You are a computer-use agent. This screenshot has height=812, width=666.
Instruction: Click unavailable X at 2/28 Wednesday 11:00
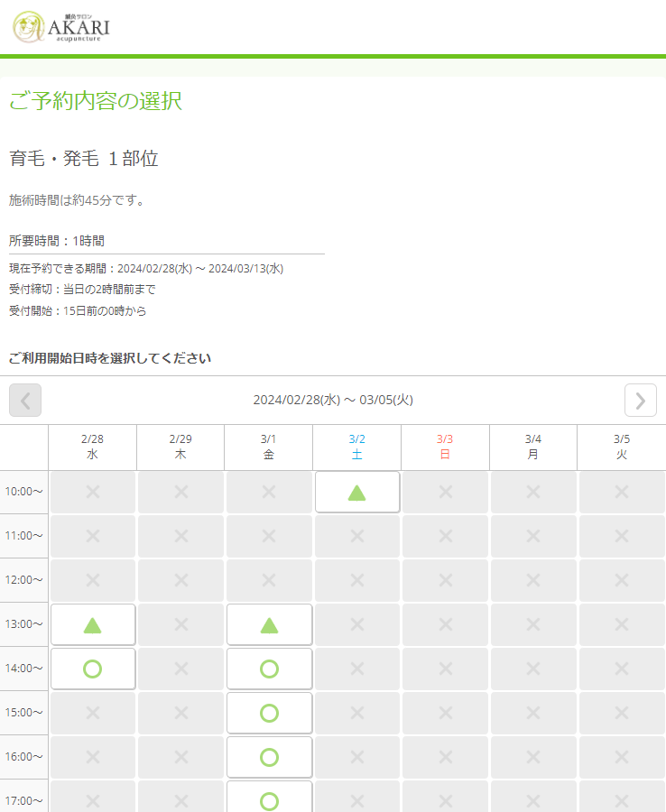click(x=93, y=536)
